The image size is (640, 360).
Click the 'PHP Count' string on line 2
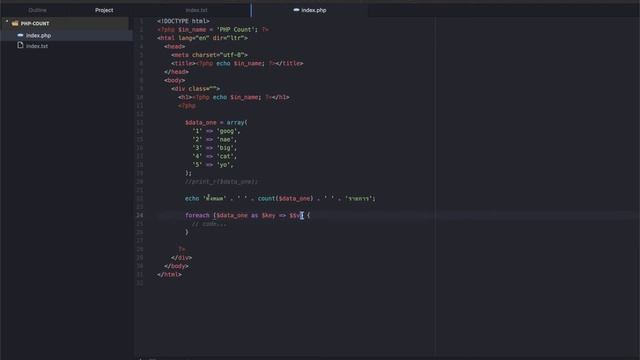click(235, 29)
